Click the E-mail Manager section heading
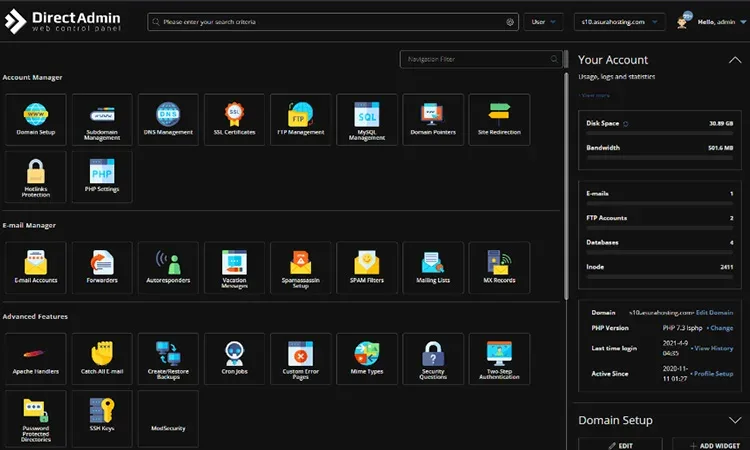Image resolution: width=750 pixels, height=450 pixels. click(29, 225)
